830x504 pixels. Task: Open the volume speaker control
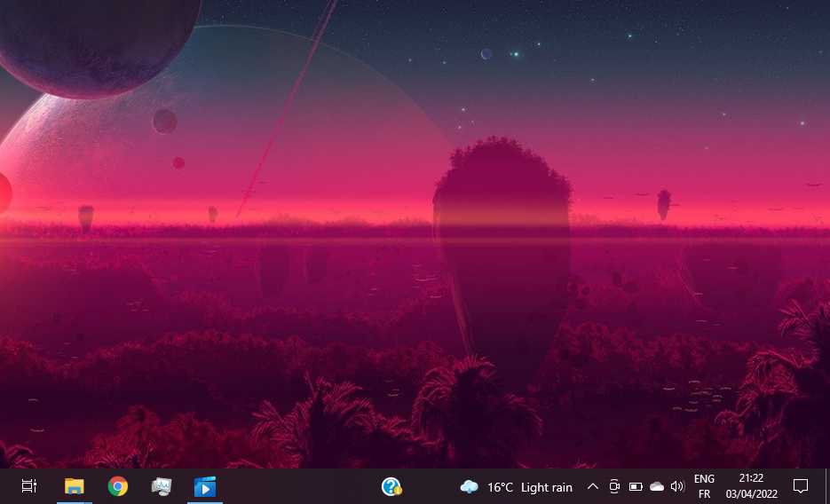coord(677,486)
